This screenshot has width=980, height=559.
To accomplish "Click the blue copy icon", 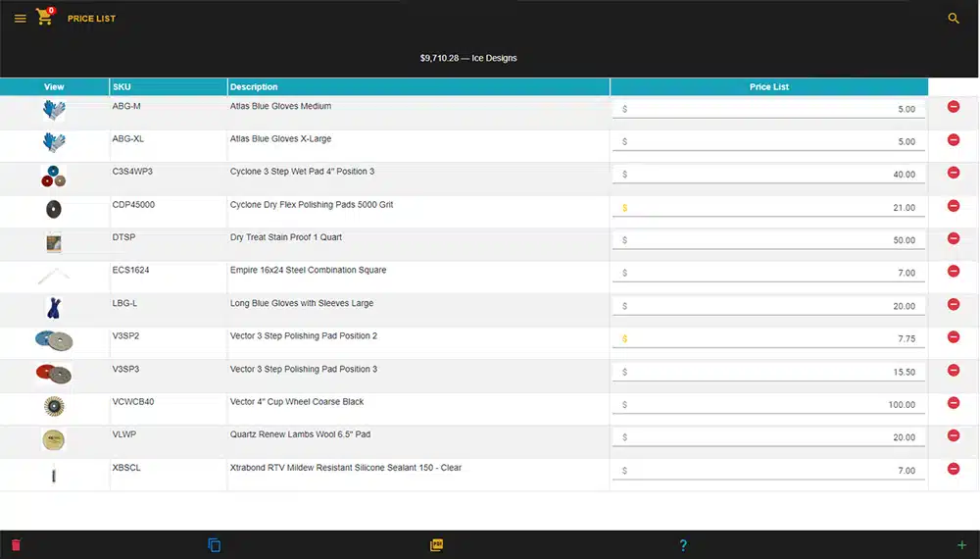I will 215,545.
